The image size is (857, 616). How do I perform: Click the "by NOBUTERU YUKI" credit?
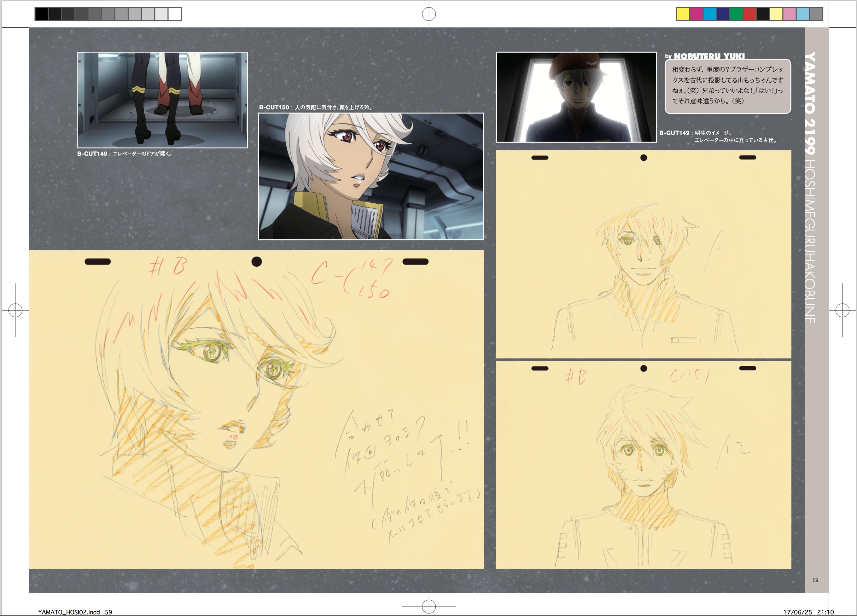(705, 56)
